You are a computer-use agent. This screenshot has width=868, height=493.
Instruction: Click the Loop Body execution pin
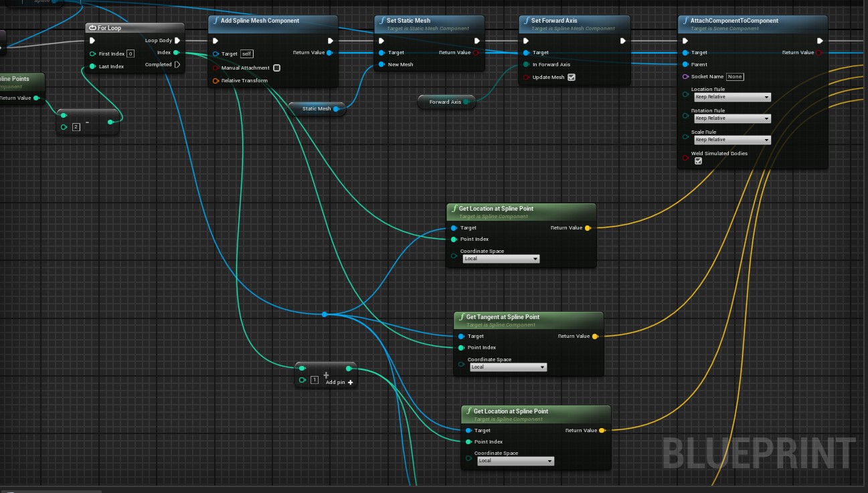pos(177,41)
